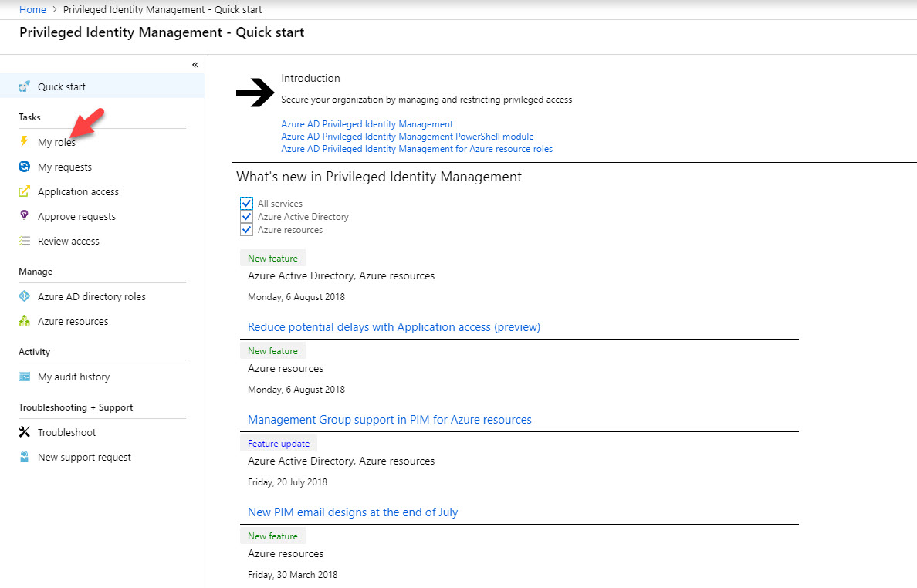917x588 pixels.
Task: Uncheck the All services checkbox
Action: 246,204
